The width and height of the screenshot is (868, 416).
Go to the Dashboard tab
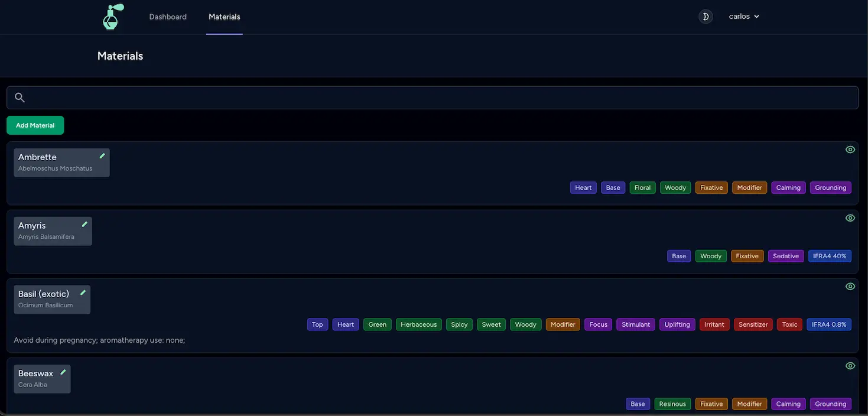point(168,17)
